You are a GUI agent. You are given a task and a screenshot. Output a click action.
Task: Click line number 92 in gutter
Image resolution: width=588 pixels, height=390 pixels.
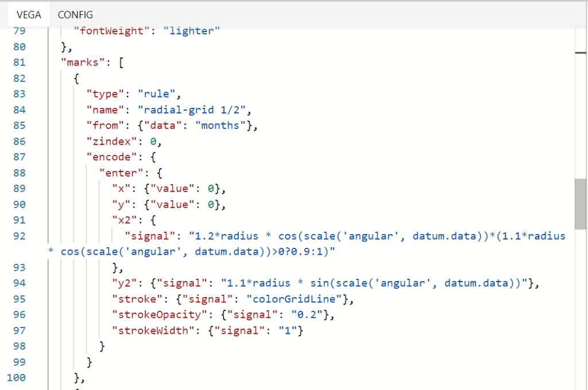click(x=18, y=236)
